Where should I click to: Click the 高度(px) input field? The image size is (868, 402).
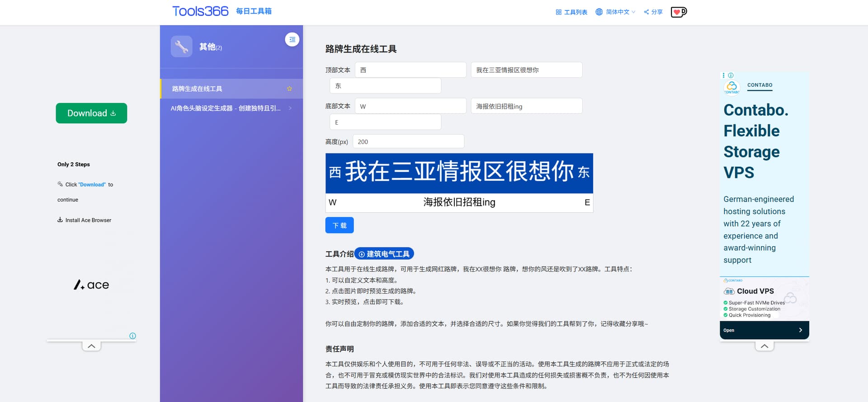coord(408,142)
